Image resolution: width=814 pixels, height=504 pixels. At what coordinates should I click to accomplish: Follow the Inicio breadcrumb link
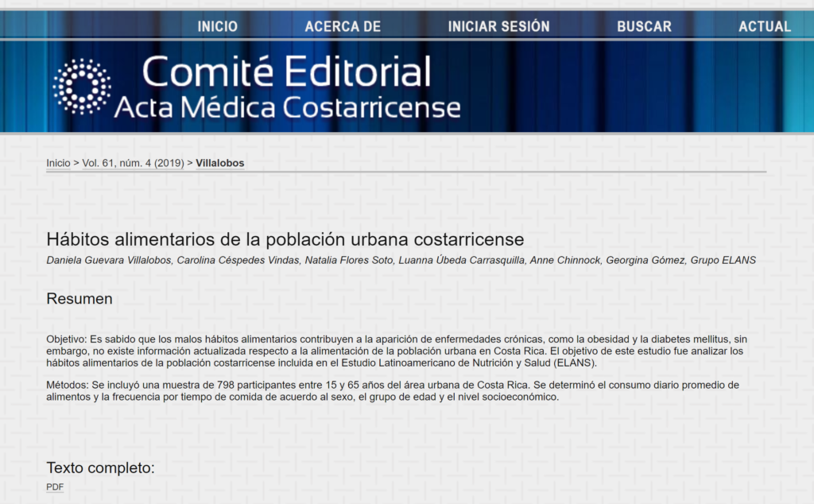click(58, 163)
